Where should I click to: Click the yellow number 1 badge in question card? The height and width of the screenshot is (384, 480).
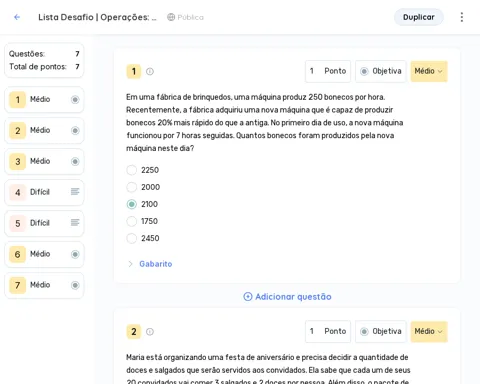tap(134, 71)
